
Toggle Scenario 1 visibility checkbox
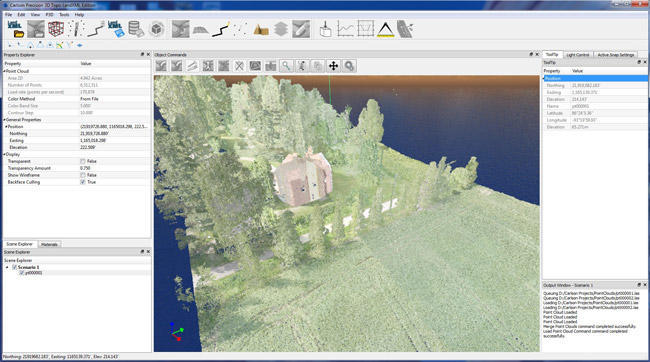click(x=15, y=267)
